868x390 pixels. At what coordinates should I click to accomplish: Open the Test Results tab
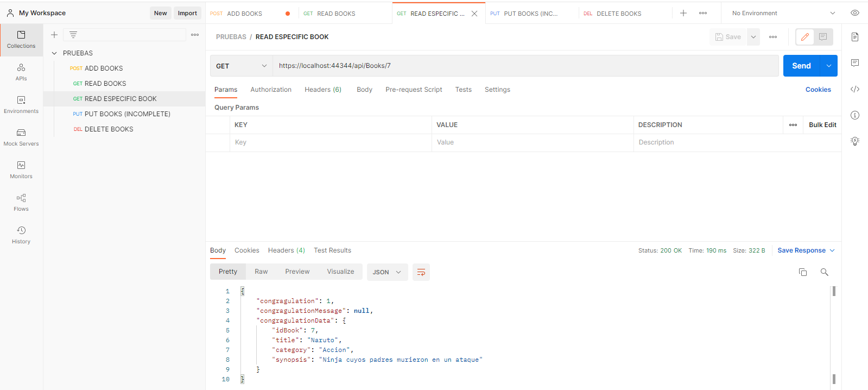(332, 250)
